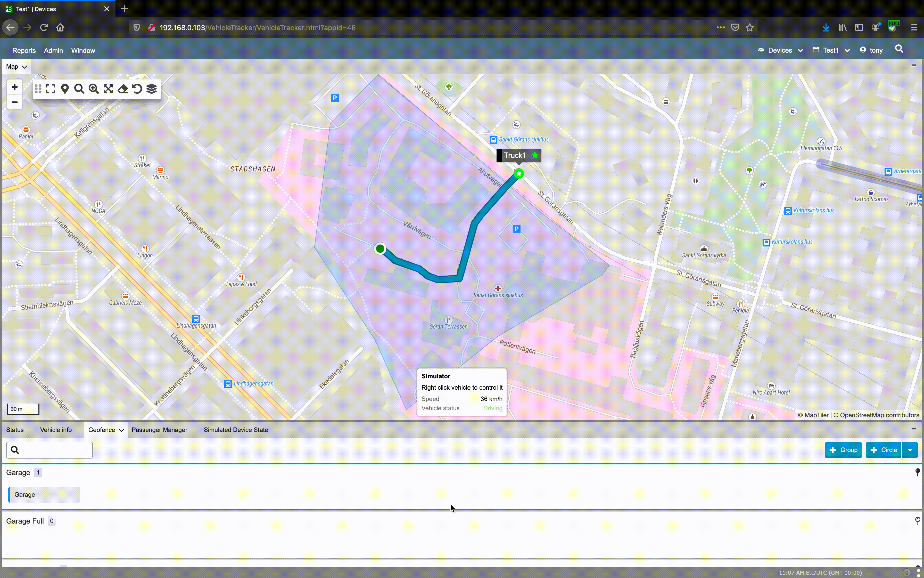The height and width of the screenshot is (578, 924).
Task: Click the Truck1 green star vehicle marker
Action: coord(518,174)
